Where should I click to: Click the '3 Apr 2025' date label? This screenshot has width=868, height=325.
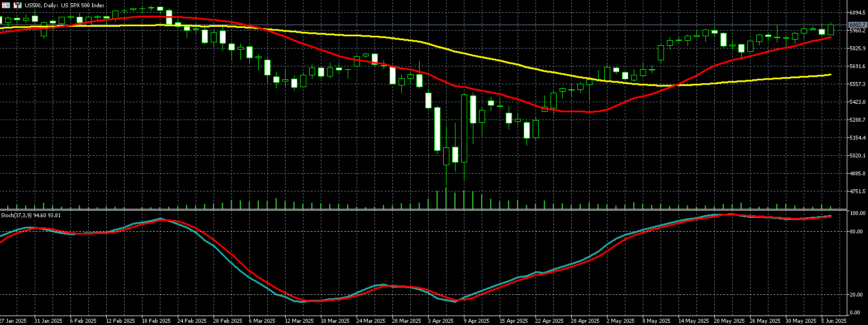coord(440,321)
